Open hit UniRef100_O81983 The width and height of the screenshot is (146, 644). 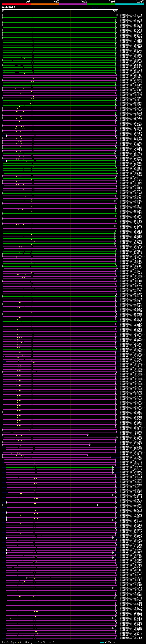(x=131, y=20)
